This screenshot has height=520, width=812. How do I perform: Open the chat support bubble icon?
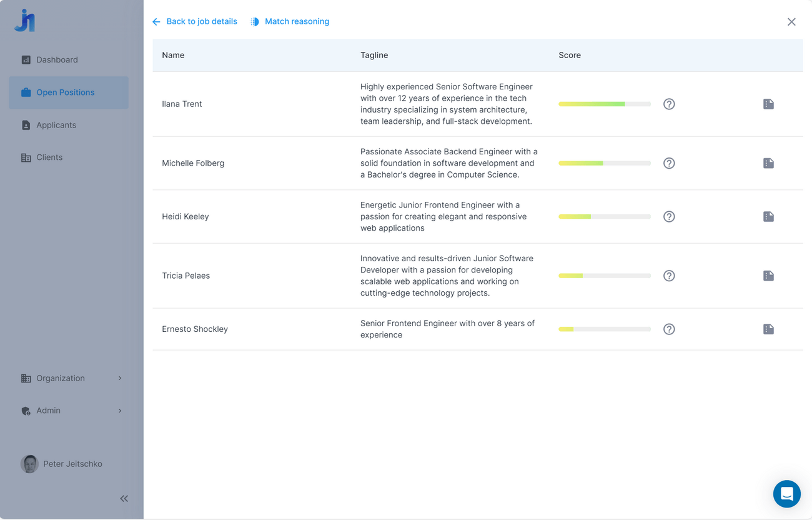tap(786, 494)
